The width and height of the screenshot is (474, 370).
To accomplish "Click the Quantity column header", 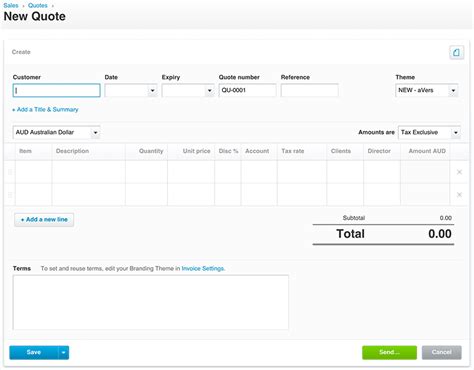I will click(151, 151).
